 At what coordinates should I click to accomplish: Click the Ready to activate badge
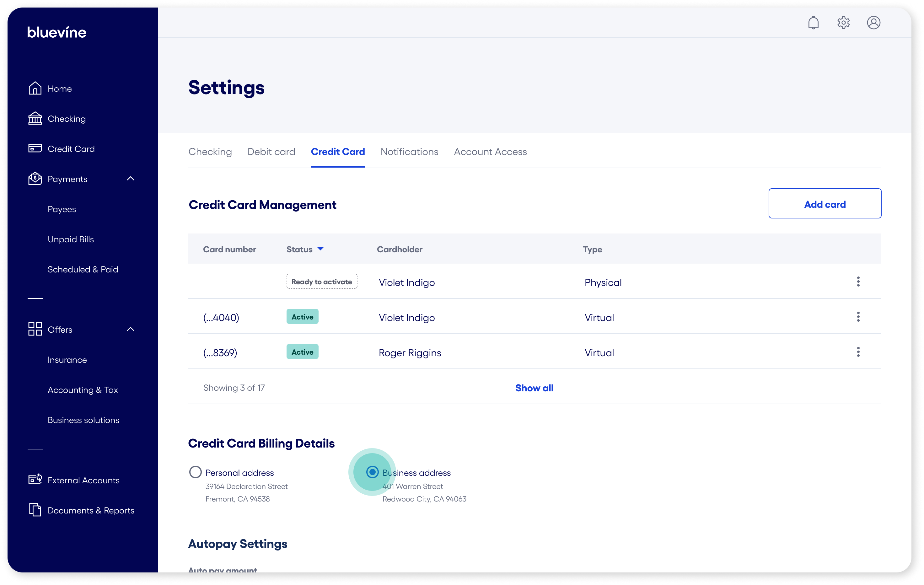pyautogui.click(x=322, y=281)
